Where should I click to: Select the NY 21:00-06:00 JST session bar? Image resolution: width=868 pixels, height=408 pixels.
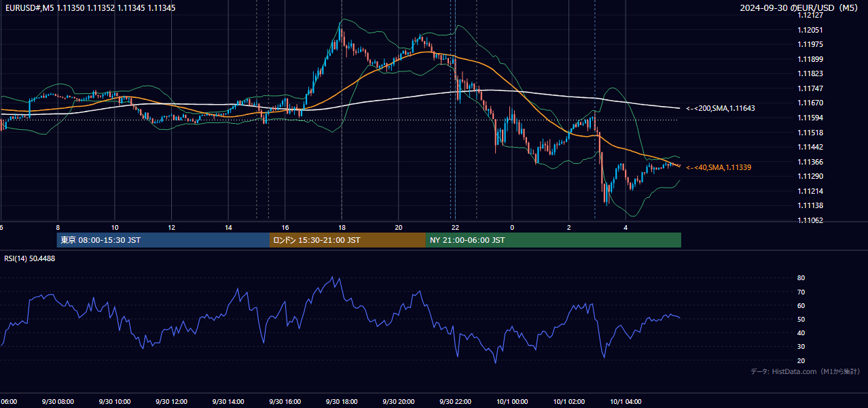(554, 240)
